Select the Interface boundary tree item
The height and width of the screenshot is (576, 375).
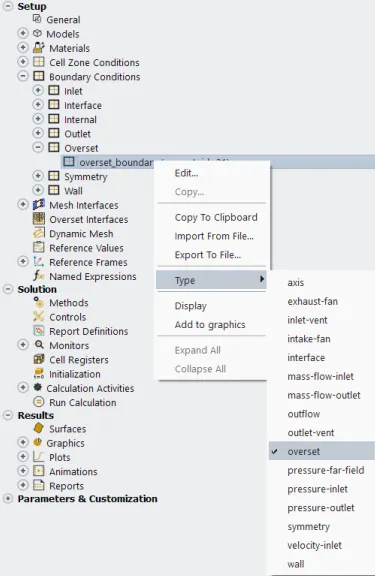pyautogui.click(x=83, y=105)
